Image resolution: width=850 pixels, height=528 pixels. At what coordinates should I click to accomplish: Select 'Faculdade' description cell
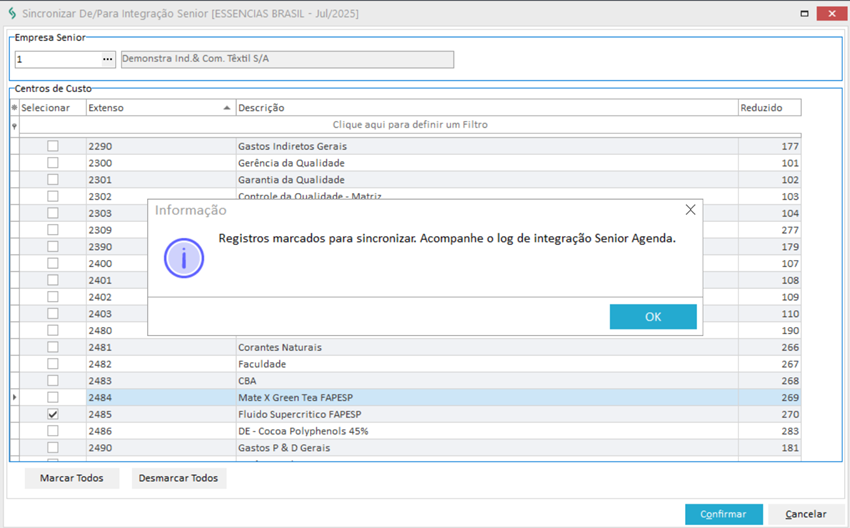tap(487, 364)
